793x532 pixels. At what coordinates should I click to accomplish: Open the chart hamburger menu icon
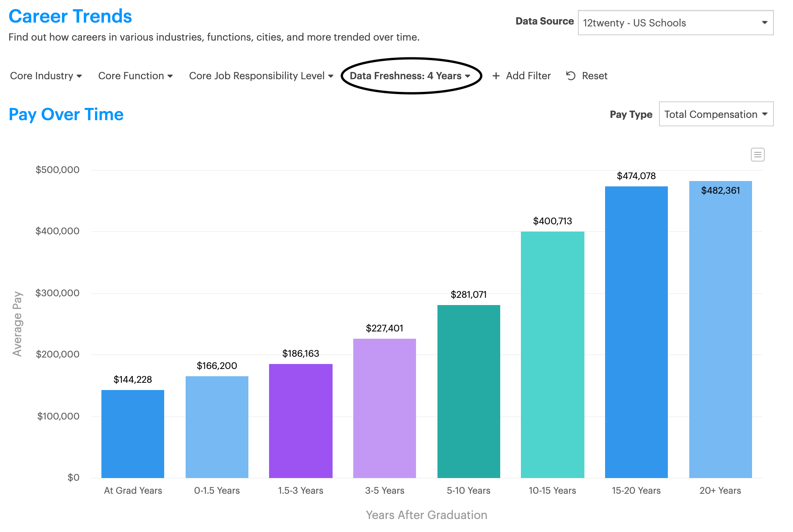pyautogui.click(x=757, y=155)
